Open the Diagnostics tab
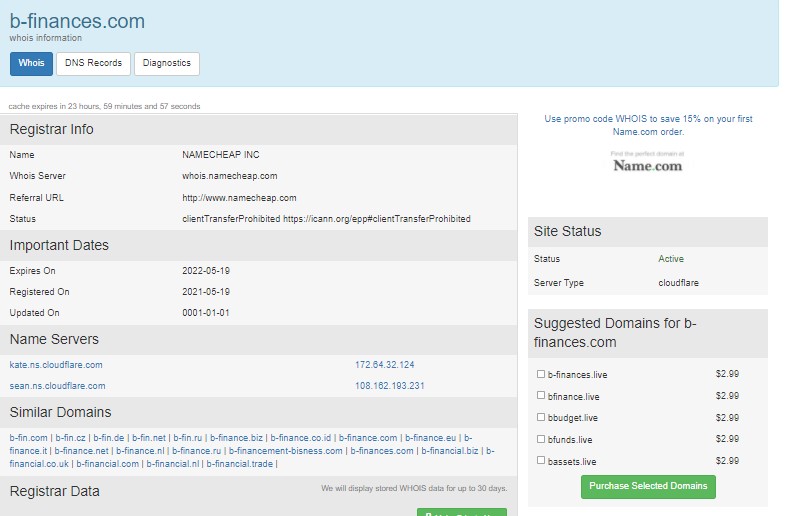Image resolution: width=802 pixels, height=516 pixels. (x=167, y=63)
